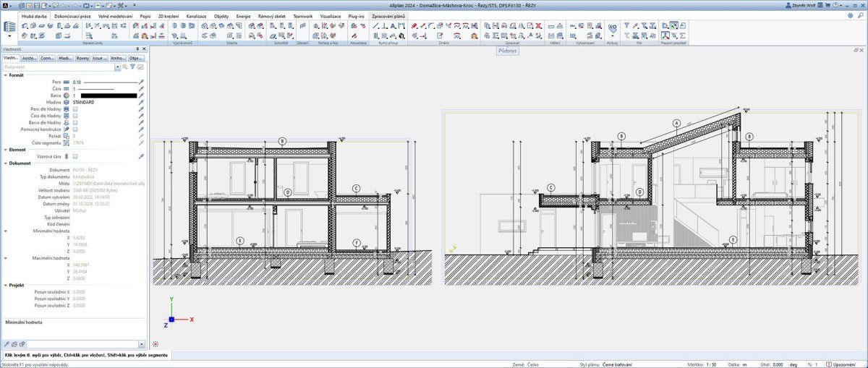This screenshot has height=368, width=868.
Task: Click the black Barva color swatch
Action: 109,95
